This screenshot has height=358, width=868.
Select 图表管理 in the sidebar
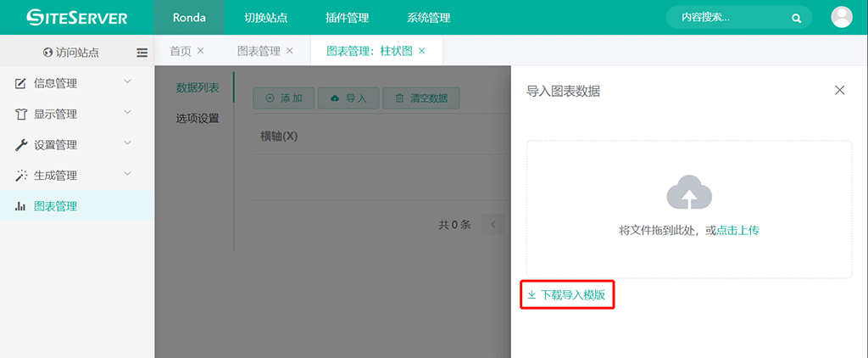click(x=56, y=205)
